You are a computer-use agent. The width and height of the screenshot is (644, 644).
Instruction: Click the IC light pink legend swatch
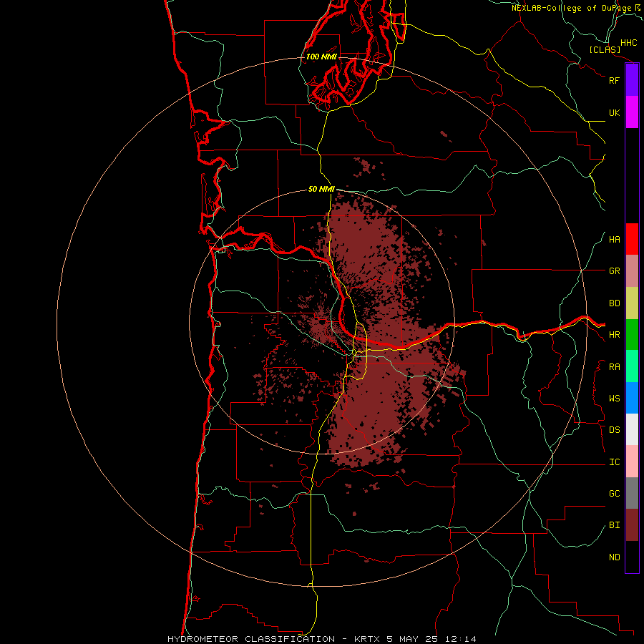632,462
